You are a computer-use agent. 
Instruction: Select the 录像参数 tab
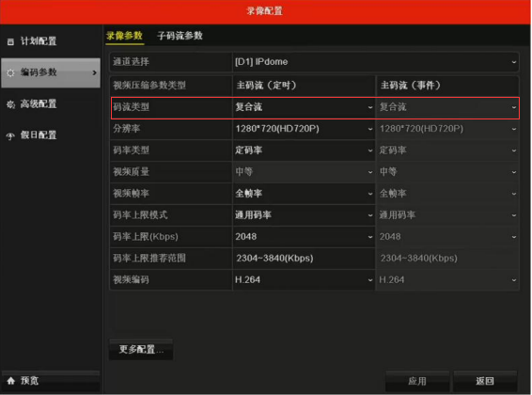[x=124, y=36]
